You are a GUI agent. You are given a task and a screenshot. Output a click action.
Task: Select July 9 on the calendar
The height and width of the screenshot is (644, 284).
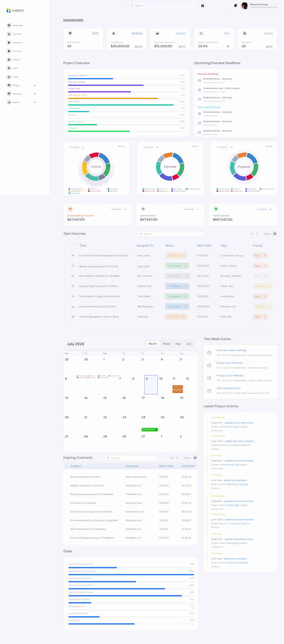[151, 385]
